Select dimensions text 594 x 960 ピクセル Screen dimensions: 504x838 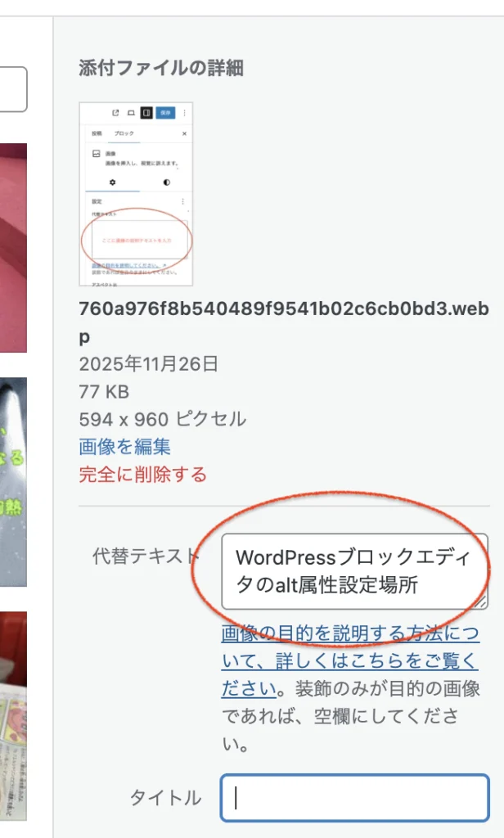point(163,419)
